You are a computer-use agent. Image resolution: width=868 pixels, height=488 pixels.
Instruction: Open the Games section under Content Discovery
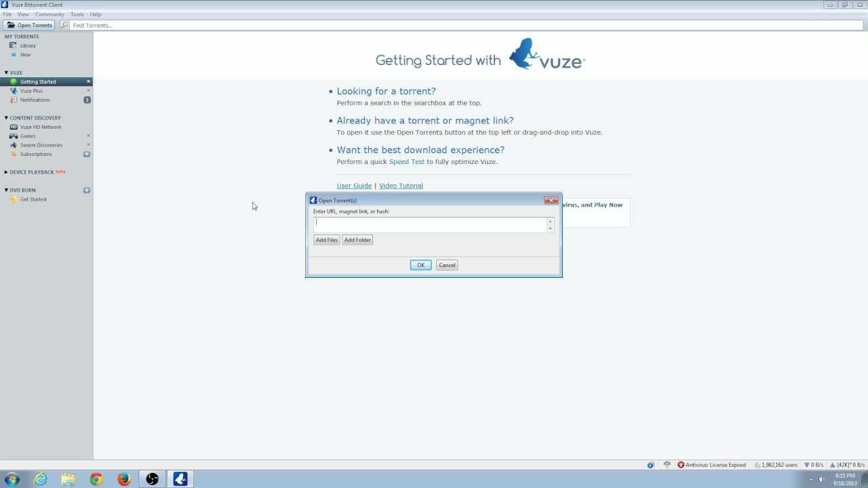click(27, 136)
